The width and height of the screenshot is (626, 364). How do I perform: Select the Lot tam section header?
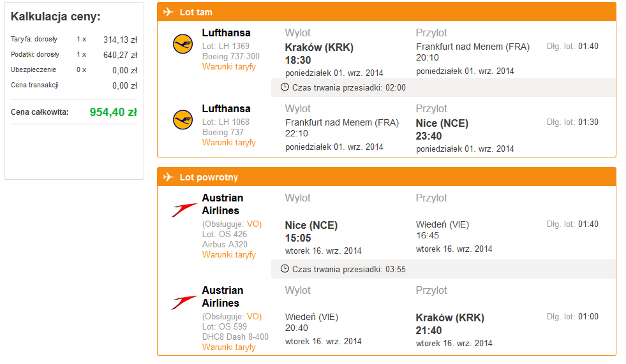[x=387, y=12]
